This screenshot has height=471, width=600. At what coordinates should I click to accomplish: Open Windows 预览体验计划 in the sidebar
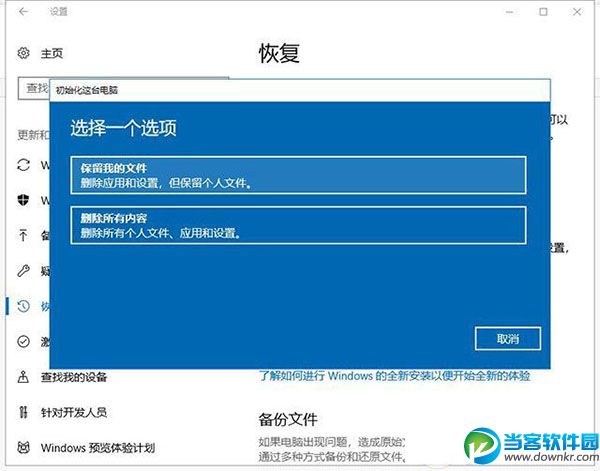(x=98, y=448)
